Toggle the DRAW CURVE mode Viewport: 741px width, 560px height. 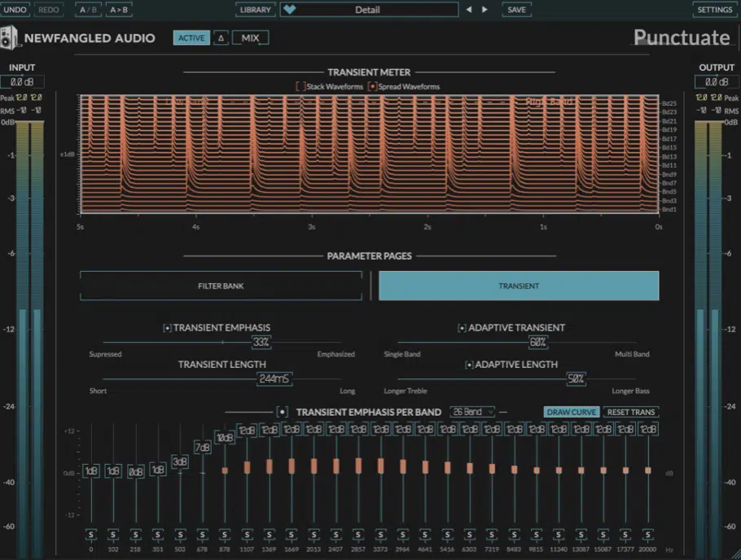(572, 412)
